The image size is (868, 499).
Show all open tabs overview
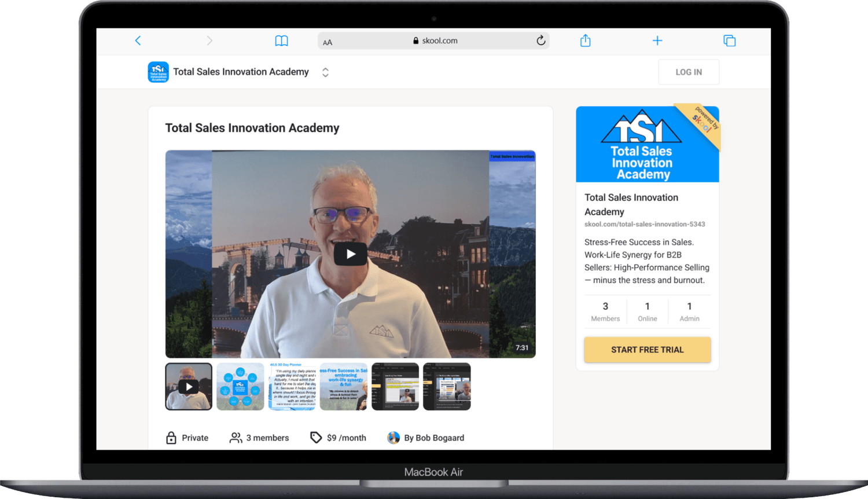point(729,41)
